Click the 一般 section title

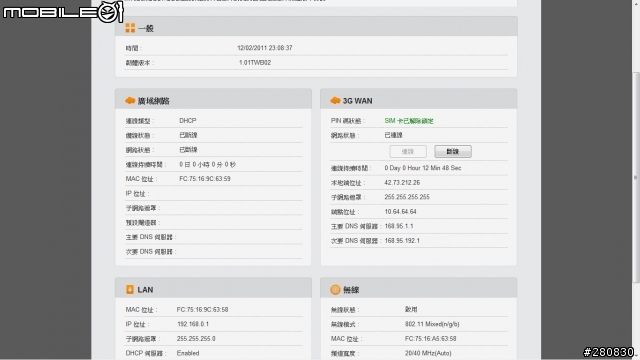click(x=146, y=28)
